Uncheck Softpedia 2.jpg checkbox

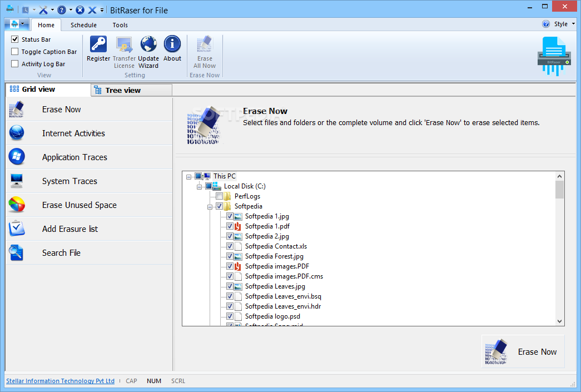click(230, 236)
